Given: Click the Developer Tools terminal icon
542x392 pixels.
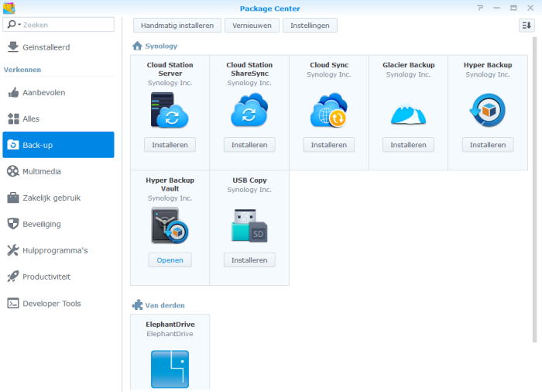Looking at the screenshot, I should click(13, 303).
